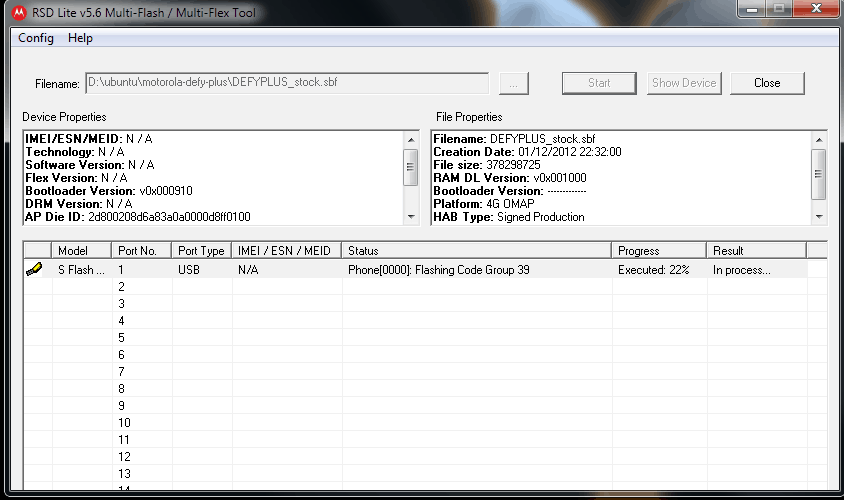Click the Port No. column header
Image resolution: width=844 pixels, height=500 pixels.
(x=142, y=251)
